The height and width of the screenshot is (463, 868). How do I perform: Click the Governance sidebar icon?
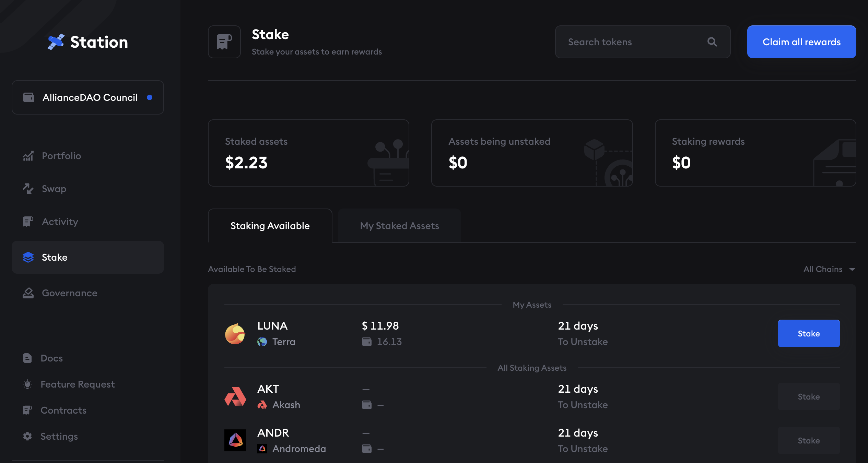[x=28, y=293]
